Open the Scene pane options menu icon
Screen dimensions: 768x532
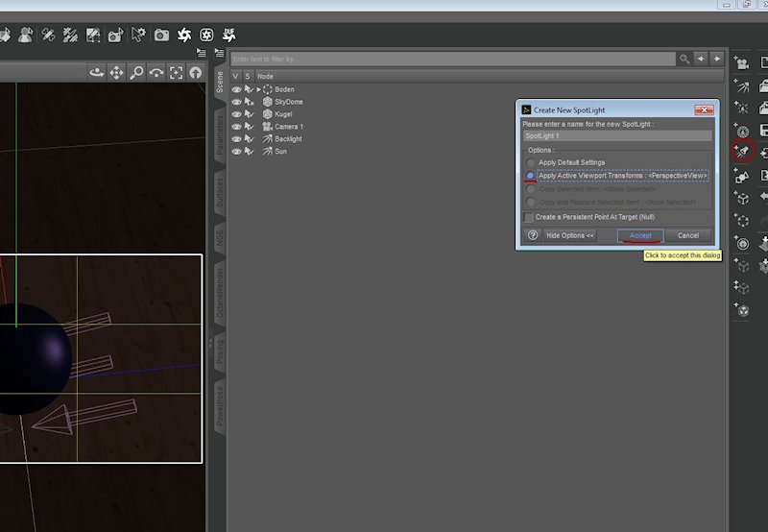(220, 53)
